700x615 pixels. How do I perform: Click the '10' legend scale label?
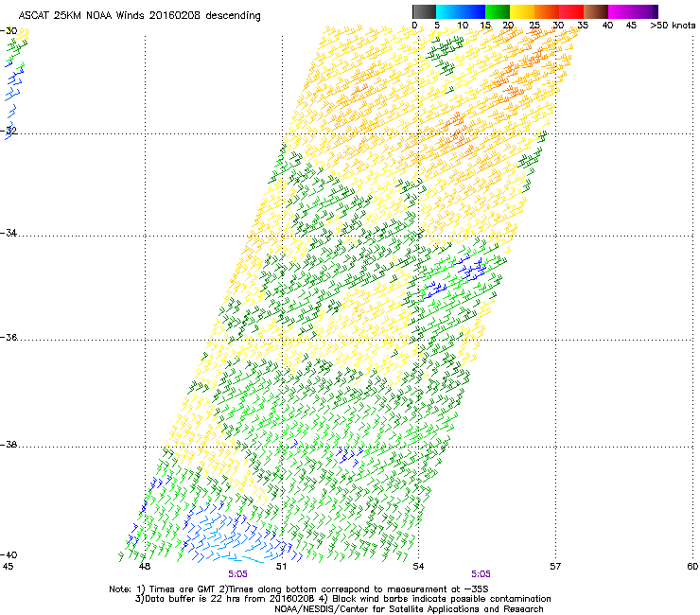pyautogui.click(x=463, y=26)
